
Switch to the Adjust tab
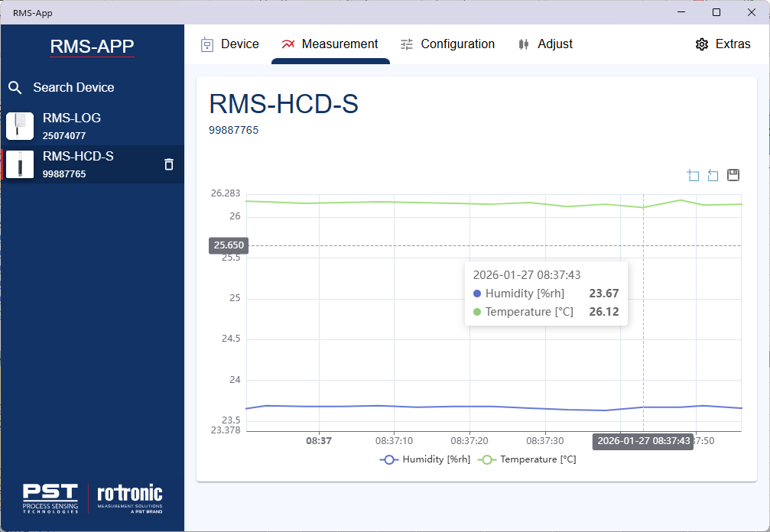point(556,44)
